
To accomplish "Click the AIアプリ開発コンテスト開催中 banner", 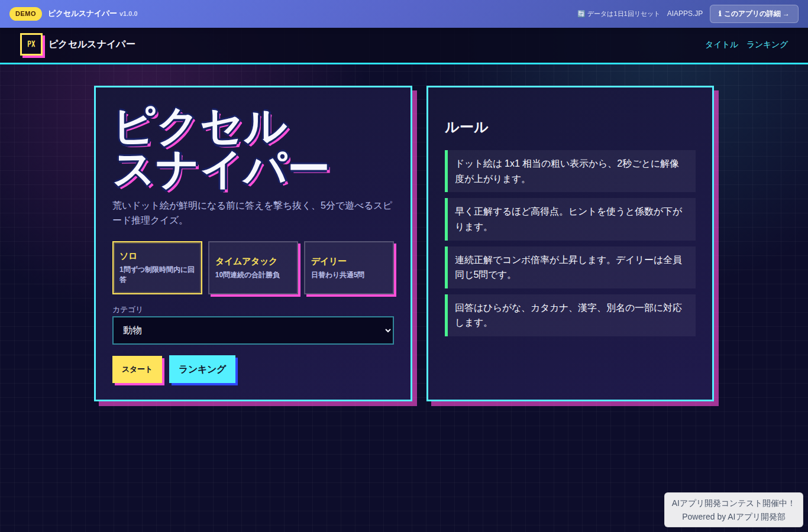I will click(733, 510).
